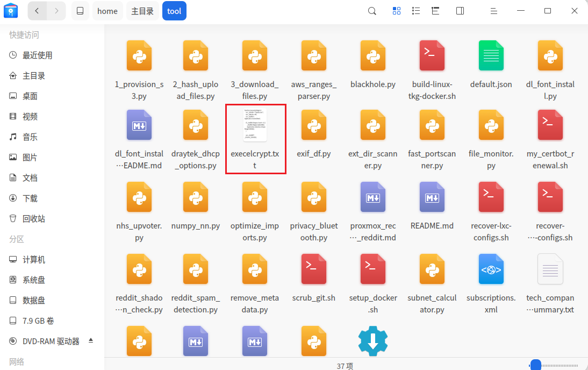Open the hamburger main menu
This screenshot has height=370, width=588.
tap(495, 11)
